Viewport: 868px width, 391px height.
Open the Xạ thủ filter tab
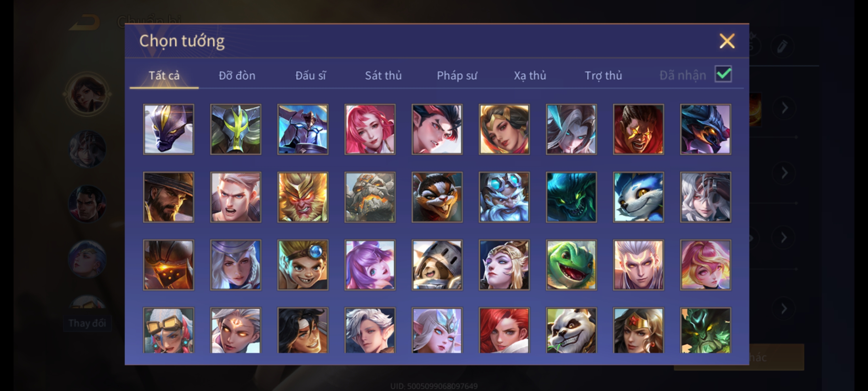point(530,75)
